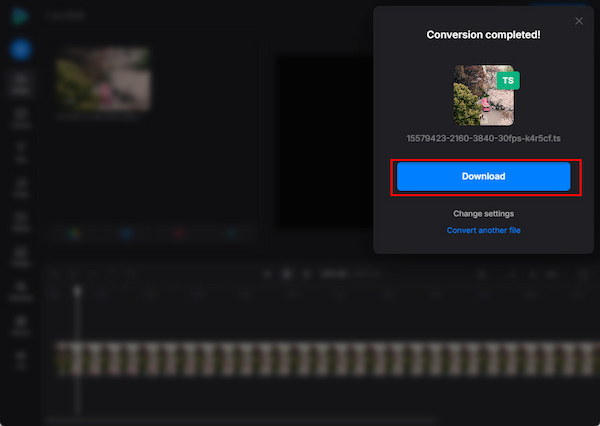Open the Change settings option

pyautogui.click(x=483, y=214)
